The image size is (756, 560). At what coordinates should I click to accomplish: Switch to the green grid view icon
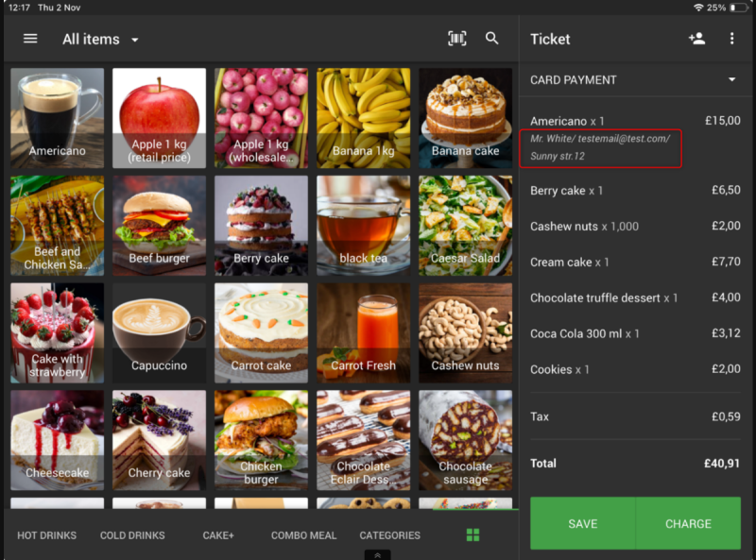pos(472,535)
